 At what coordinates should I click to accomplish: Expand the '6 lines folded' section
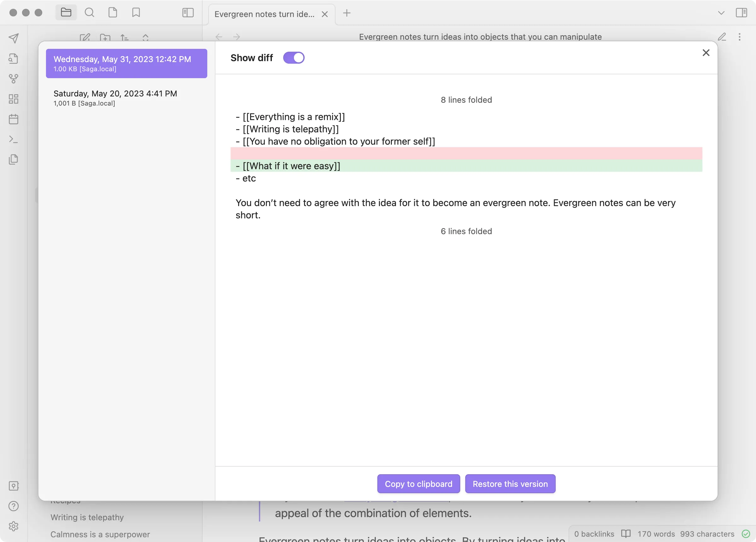tap(466, 231)
